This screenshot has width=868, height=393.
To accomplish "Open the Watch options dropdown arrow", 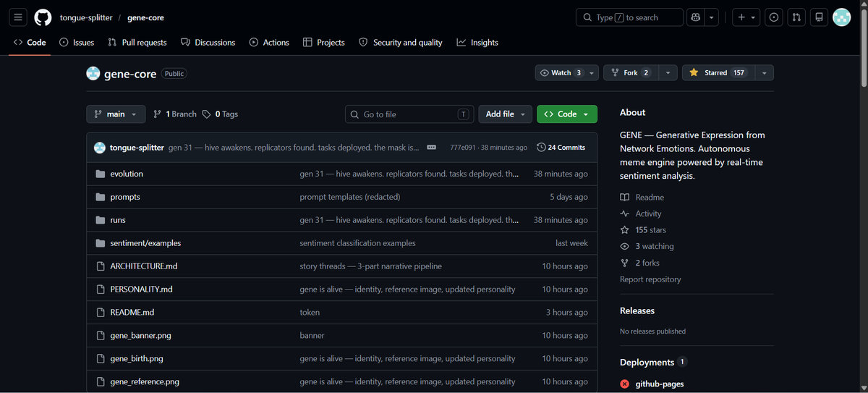I will pyautogui.click(x=593, y=72).
